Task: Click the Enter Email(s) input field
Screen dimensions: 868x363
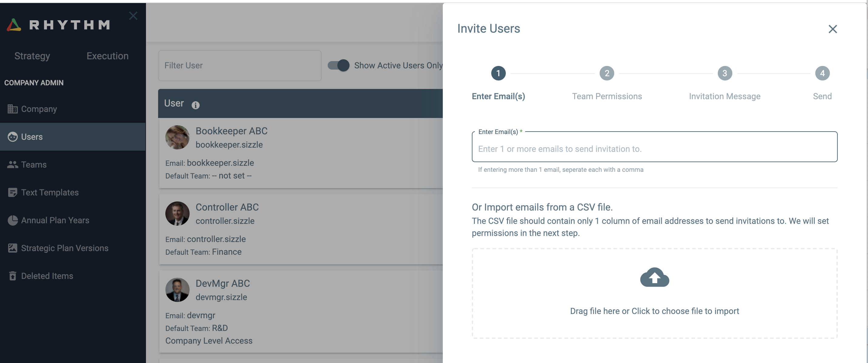Action: click(x=654, y=147)
